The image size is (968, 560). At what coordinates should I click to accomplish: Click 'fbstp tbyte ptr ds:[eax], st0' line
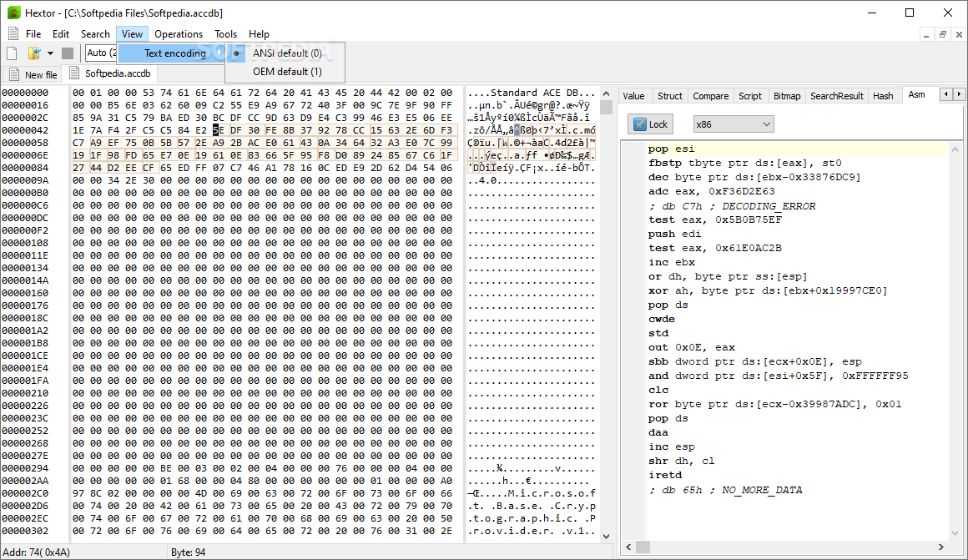744,163
